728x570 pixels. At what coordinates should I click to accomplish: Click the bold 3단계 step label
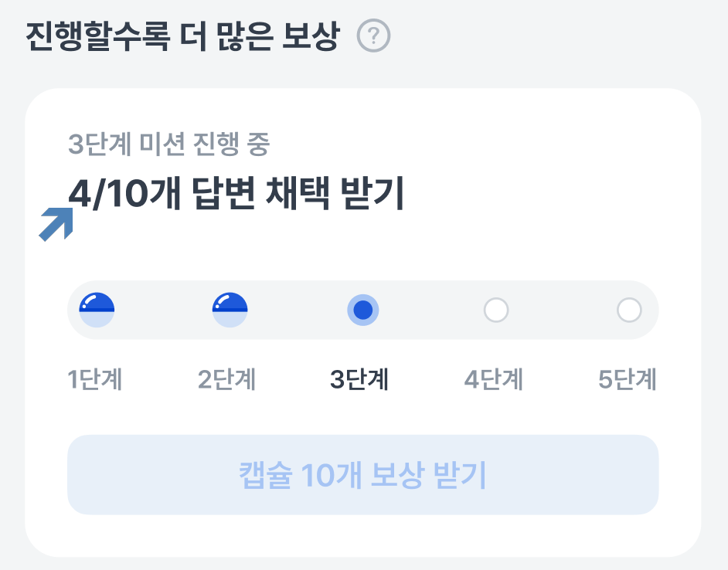[x=359, y=380]
